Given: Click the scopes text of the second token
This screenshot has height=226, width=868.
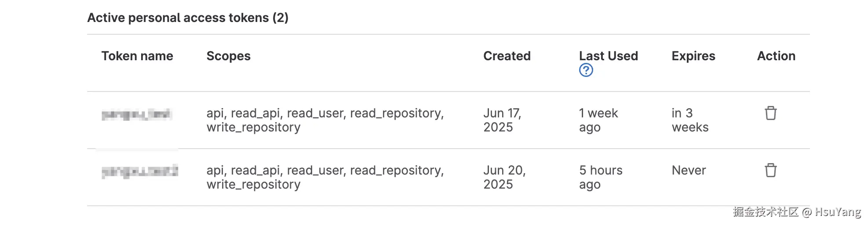Looking at the screenshot, I should (325, 177).
